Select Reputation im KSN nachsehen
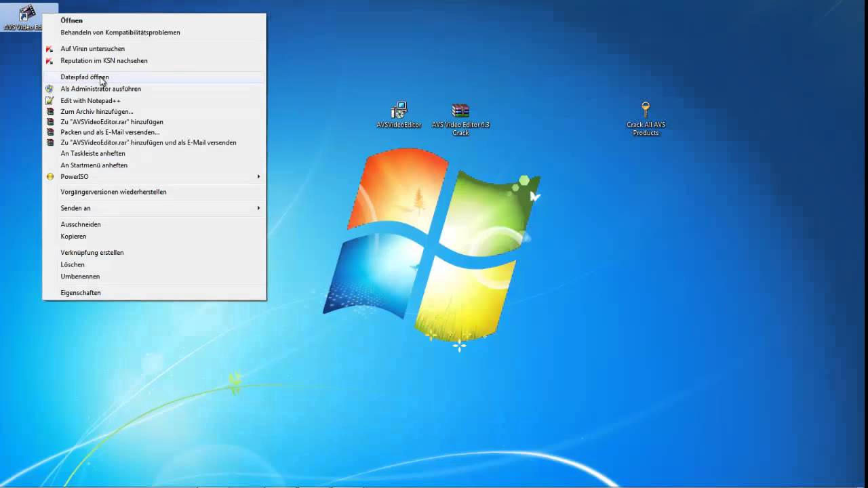 [154, 61]
